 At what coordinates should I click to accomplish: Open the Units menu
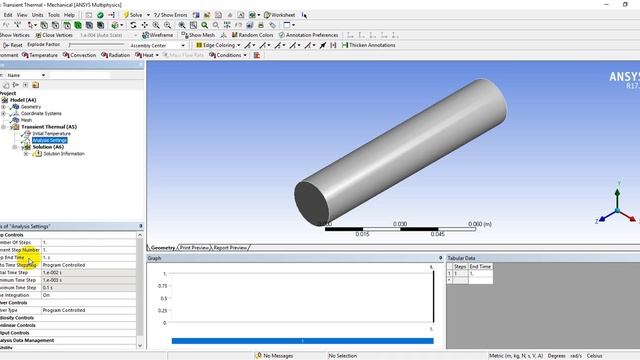point(38,15)
